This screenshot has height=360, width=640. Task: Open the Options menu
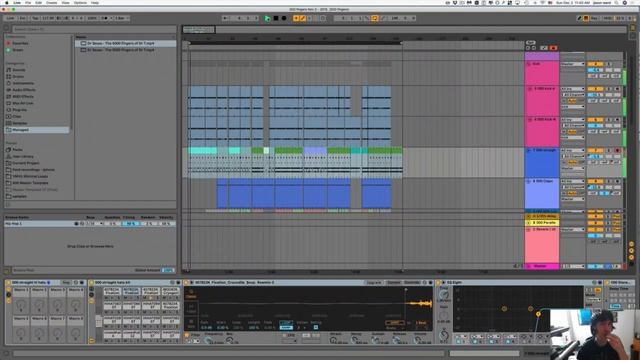(80, 2)
